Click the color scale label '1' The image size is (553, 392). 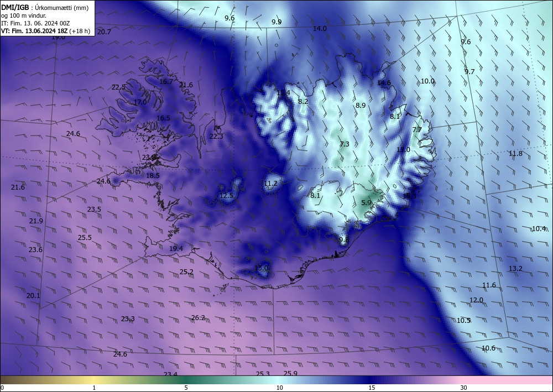tap(94, 388)
